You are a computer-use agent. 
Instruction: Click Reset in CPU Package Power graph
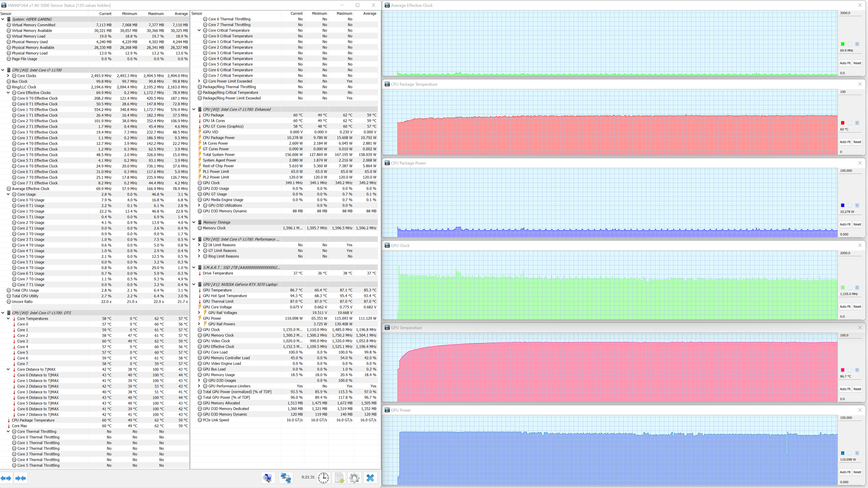point(857,224)
